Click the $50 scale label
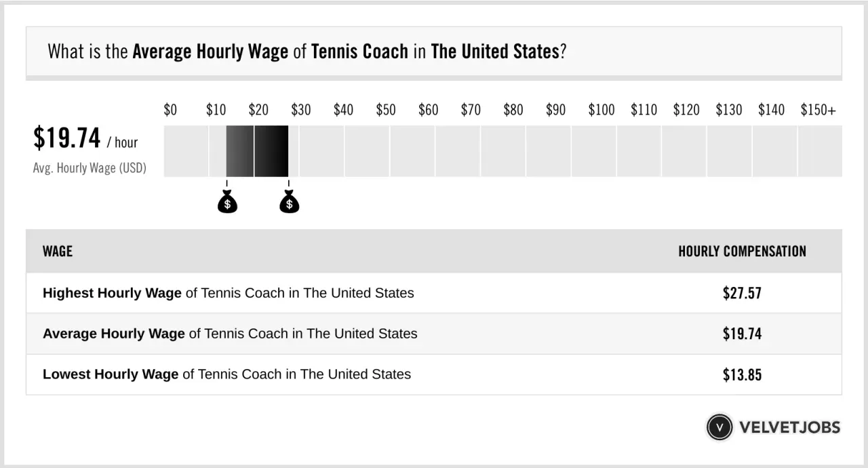Viewport: 868px width, 468px height. [386, 110]
